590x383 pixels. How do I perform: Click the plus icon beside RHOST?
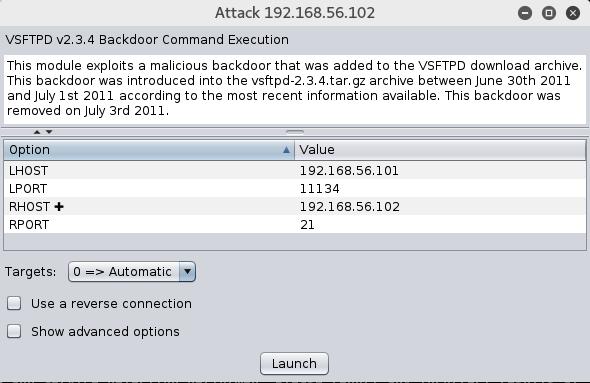coord(59,207)
